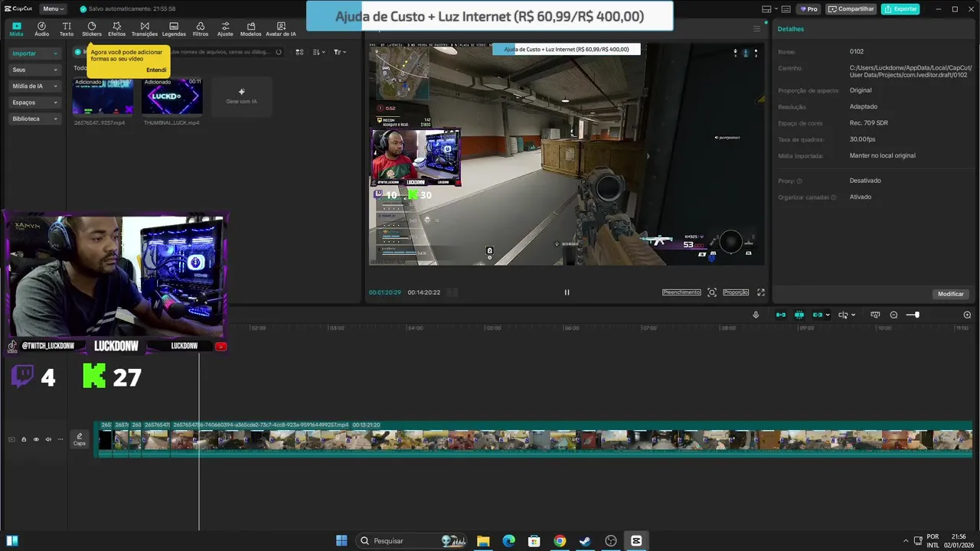Image resolution: width=980 pixels, height=551 pixels.
Task: Click the preview focus/scan icon beside Preenchimento
Action: [712, 292]
